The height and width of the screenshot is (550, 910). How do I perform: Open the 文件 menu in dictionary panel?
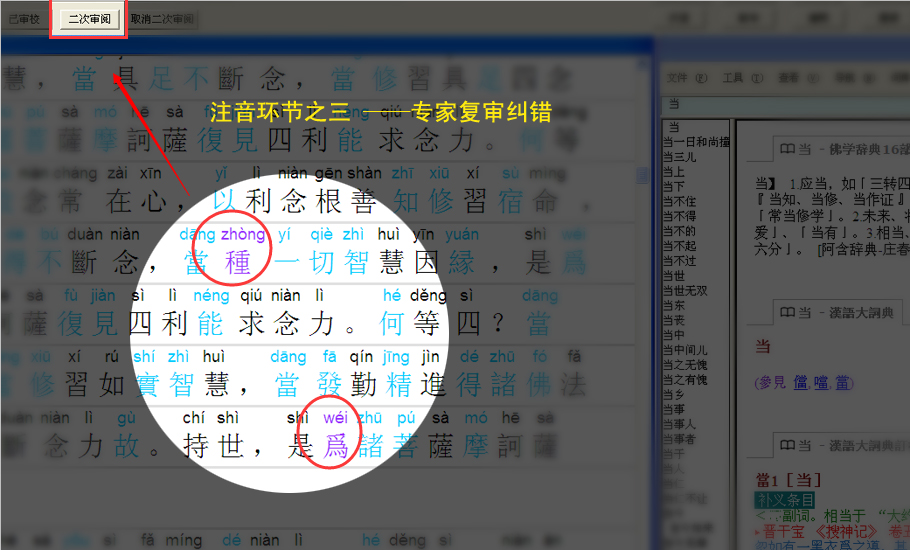point(678,78)
